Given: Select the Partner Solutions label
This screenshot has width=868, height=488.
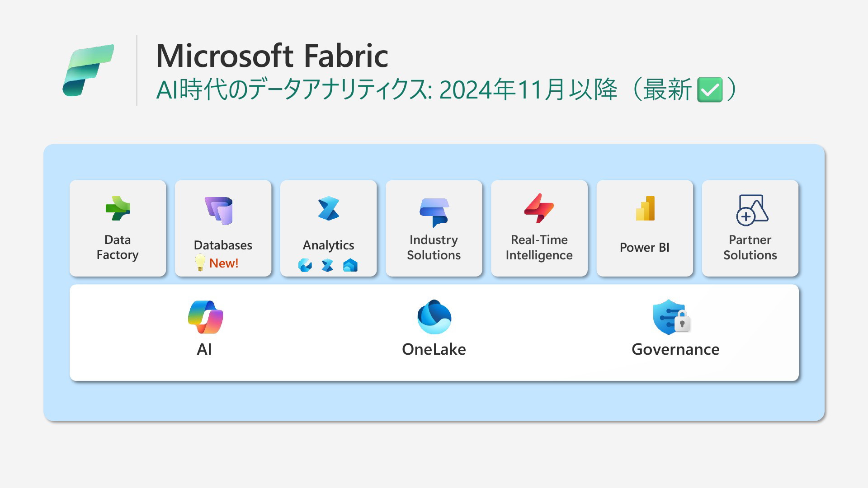Looking at the screenshot, I should tap(750, 247).
